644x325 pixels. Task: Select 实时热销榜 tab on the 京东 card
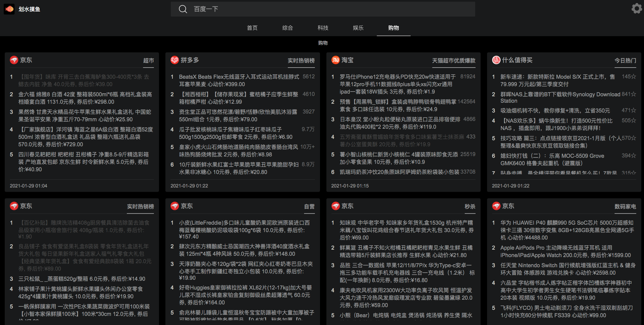pyautogui.click(x=140, y=207)
